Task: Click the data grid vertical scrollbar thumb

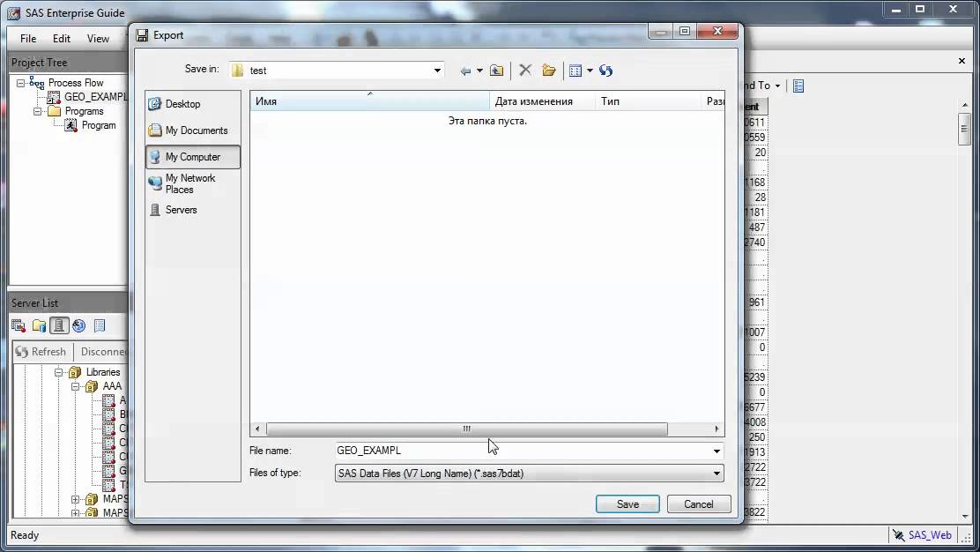Action: coord(964,130)
